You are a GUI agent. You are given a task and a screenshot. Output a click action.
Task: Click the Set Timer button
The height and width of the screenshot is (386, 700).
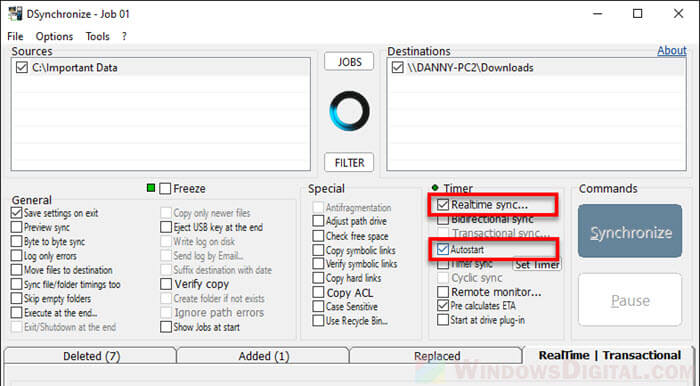point(537,264)
